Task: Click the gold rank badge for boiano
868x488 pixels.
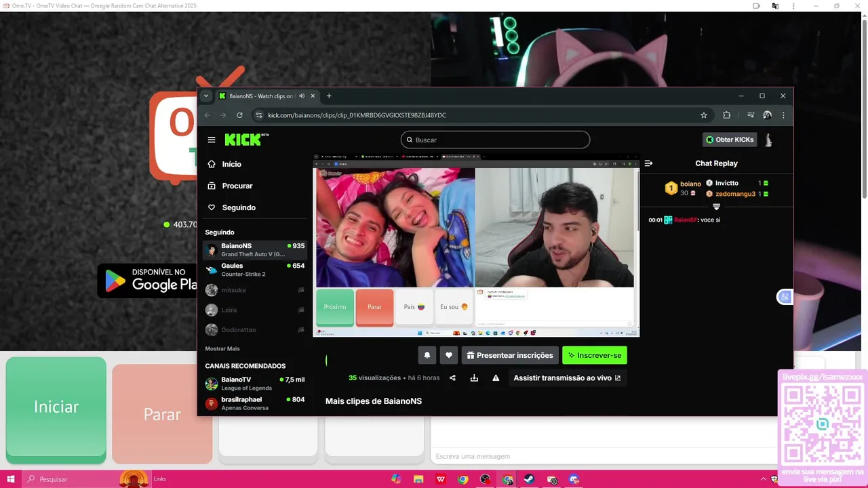Action: coord(671,188)
